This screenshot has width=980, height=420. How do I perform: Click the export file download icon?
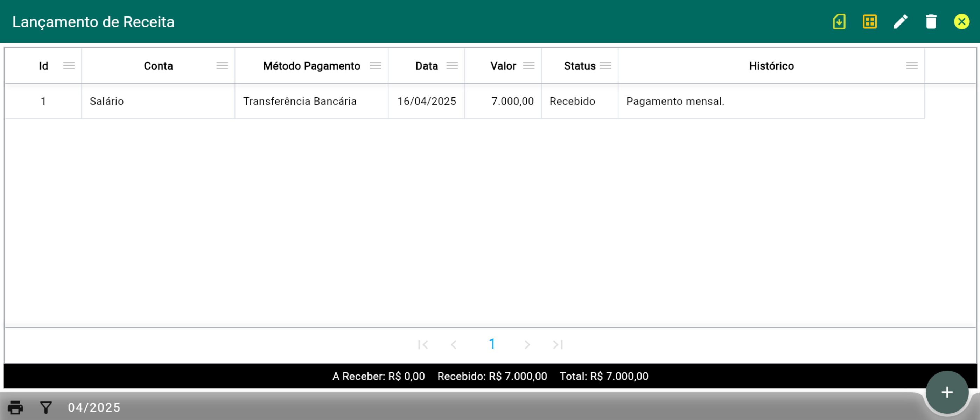click(x=839, y=22)
